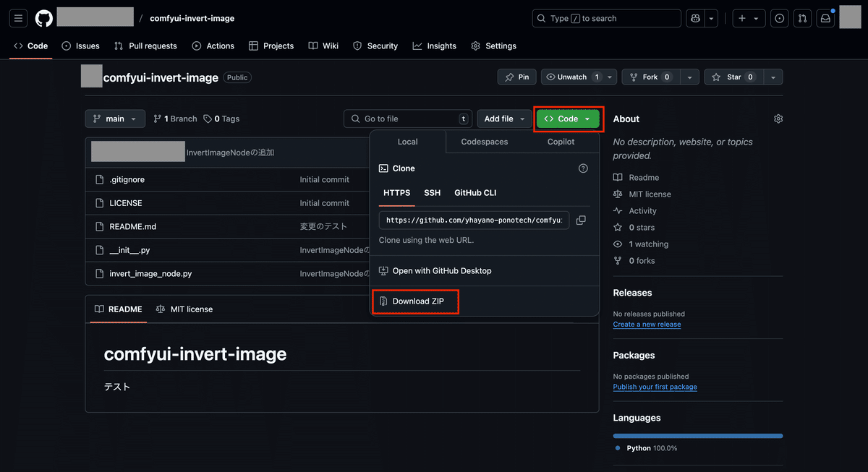The image size is (868, 472).
Task: Click the user avatar in header
Action: click(850, 17)
